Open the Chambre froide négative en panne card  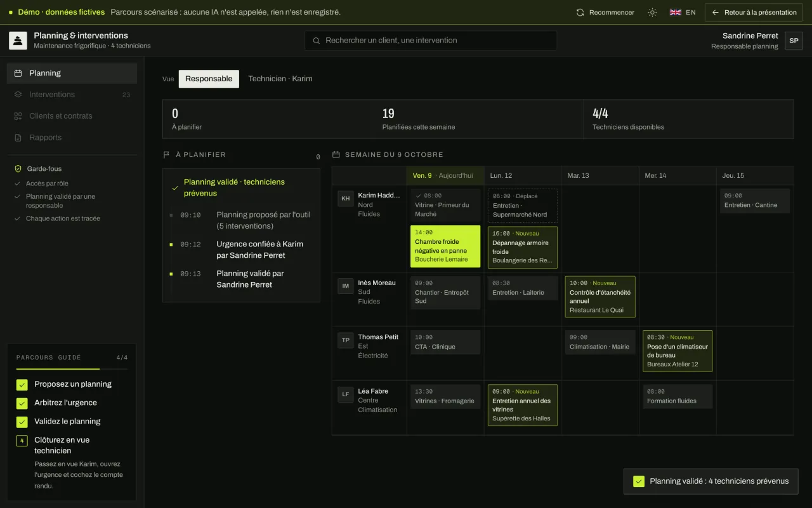[445, 246]
